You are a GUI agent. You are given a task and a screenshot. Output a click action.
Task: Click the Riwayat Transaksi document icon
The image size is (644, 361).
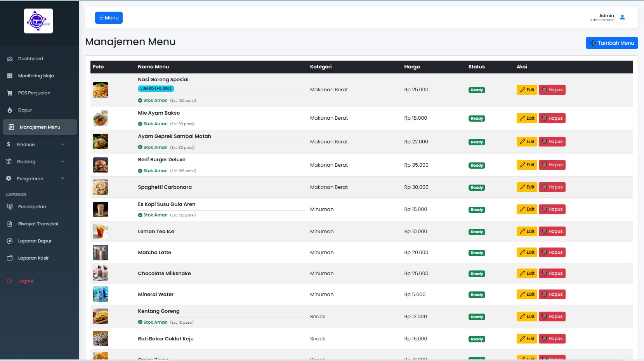coord(10,224)
